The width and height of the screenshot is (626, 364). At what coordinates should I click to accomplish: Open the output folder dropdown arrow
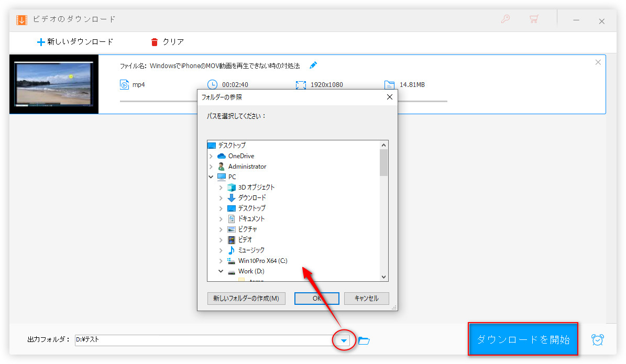(344, 341)
